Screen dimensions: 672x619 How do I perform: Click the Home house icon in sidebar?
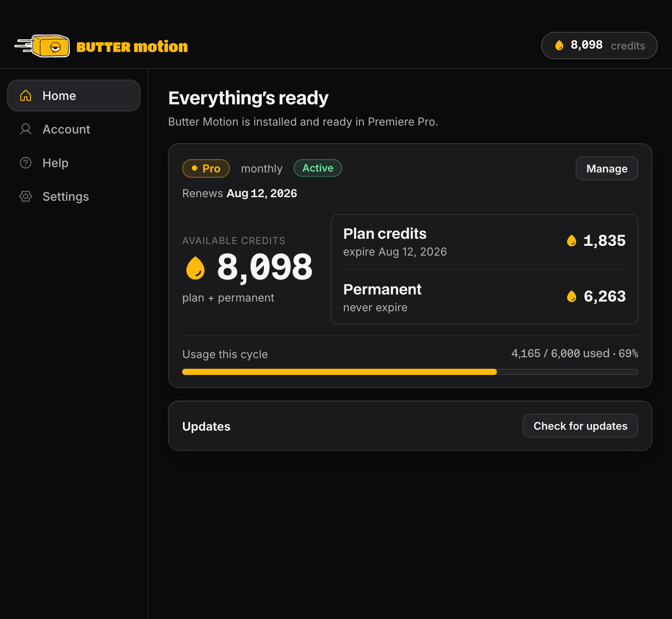26,96
